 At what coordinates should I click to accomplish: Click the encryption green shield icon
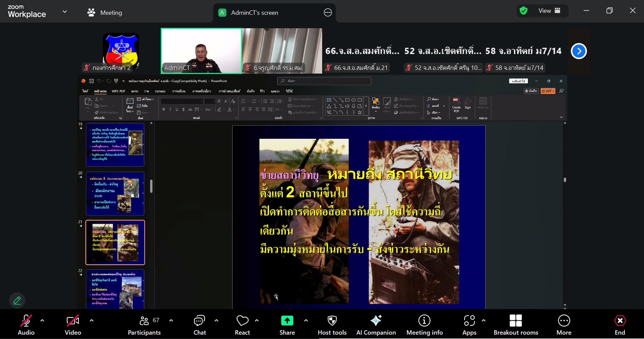[524, 11]
